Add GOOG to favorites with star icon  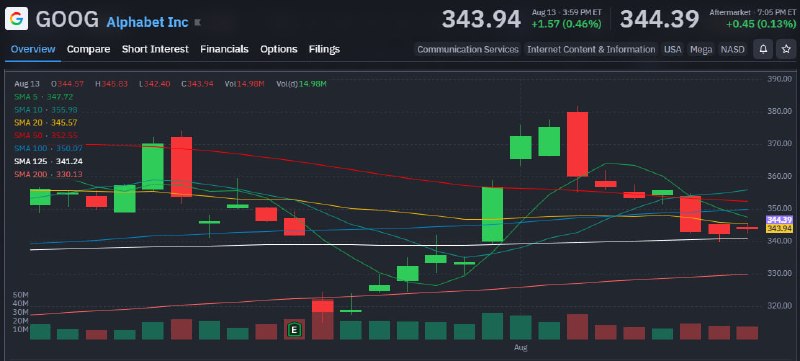point(786,49)
